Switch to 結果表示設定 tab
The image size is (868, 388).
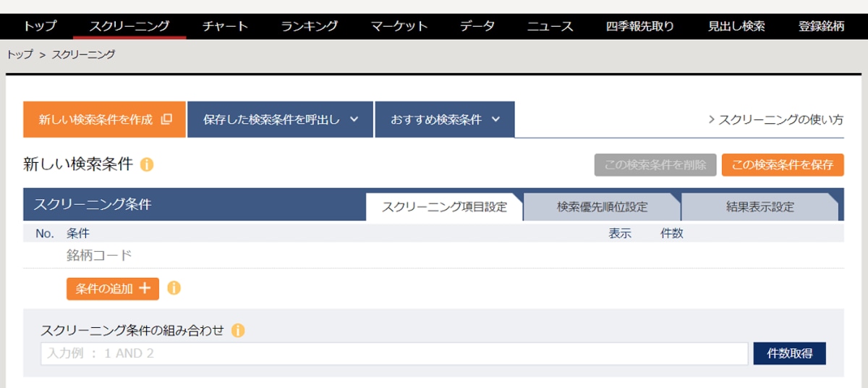click(759, 207)
